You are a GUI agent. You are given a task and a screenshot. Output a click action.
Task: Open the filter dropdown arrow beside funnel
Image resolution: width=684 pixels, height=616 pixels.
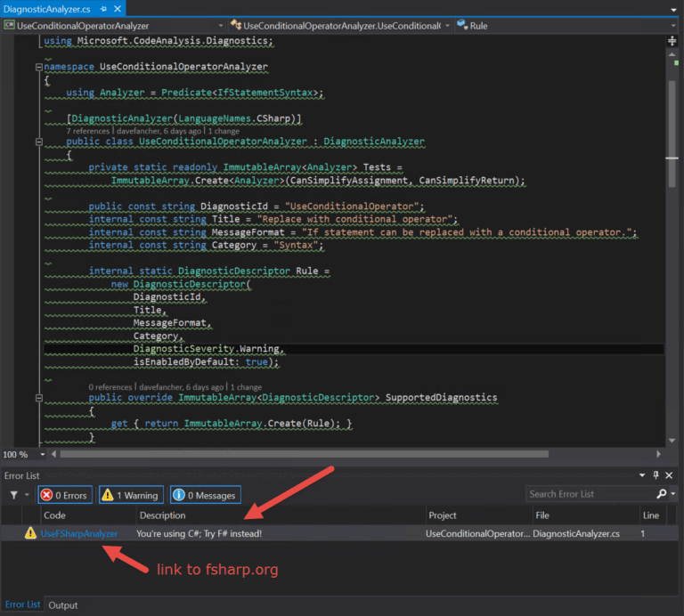coord(27,495)
